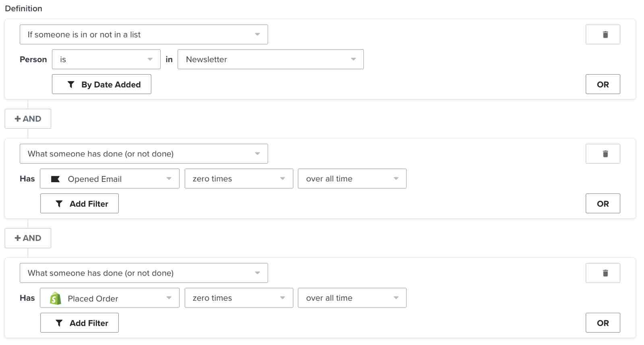
Task: Add Filter to Placed Order condition
Action: click(x=79, y=323)
